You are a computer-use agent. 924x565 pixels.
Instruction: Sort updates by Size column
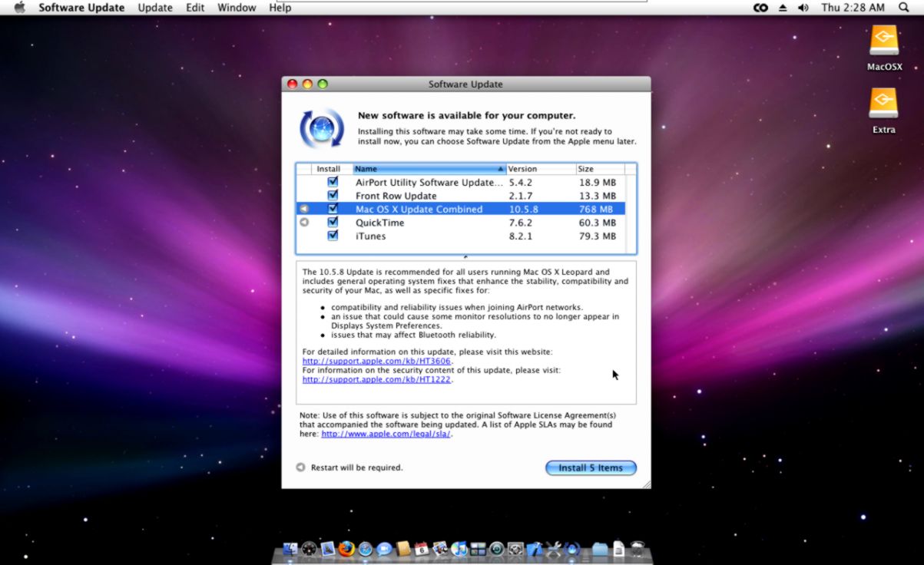tap(600, 169)
